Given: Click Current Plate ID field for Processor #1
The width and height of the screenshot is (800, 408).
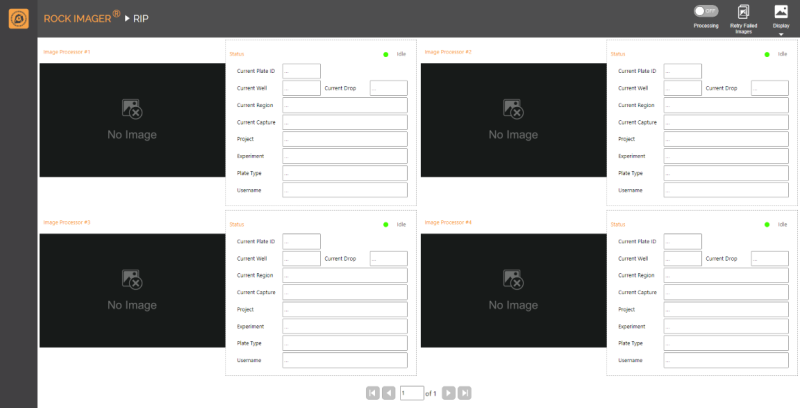Looking at the screenshot, I should tap(301, 71).
